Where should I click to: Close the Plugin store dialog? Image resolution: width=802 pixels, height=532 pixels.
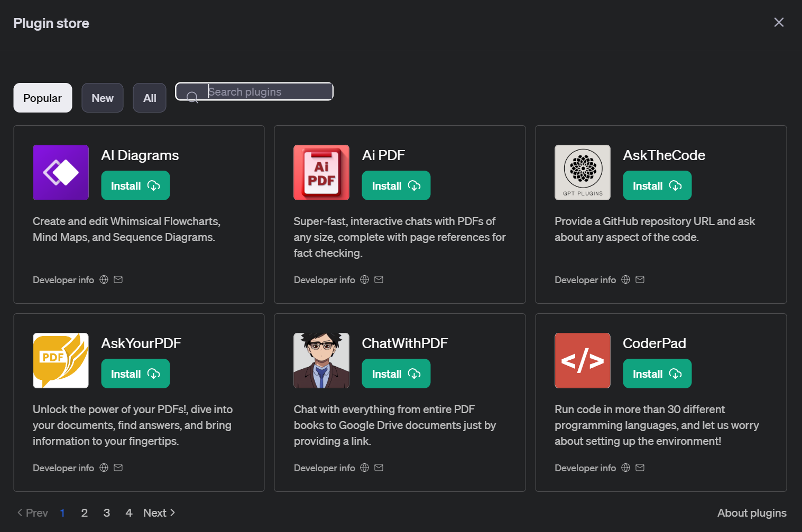[779, 22]
